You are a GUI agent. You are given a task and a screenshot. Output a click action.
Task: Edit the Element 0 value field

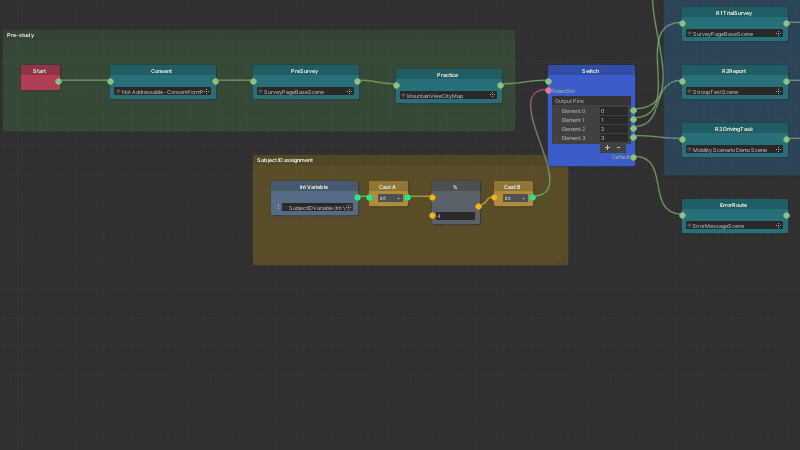[614, 111]
